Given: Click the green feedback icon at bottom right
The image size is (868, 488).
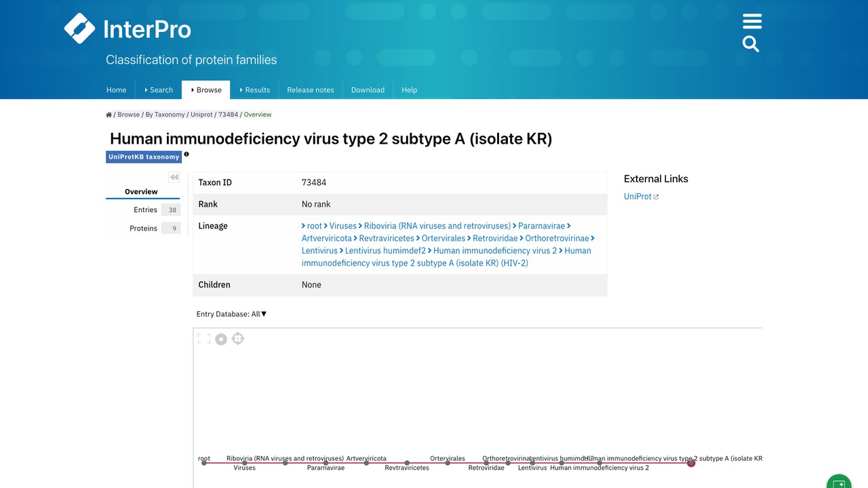Looking at the screenshot, I should [x=839, y=483].
